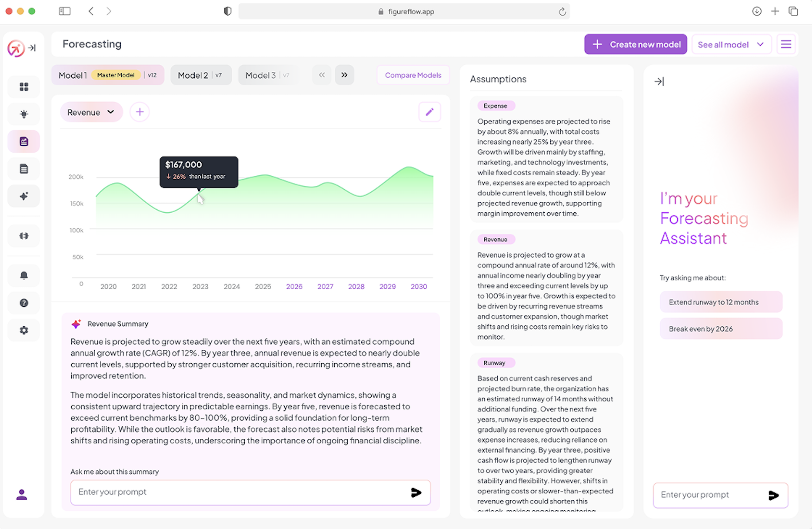Click Create new model button

636,44
